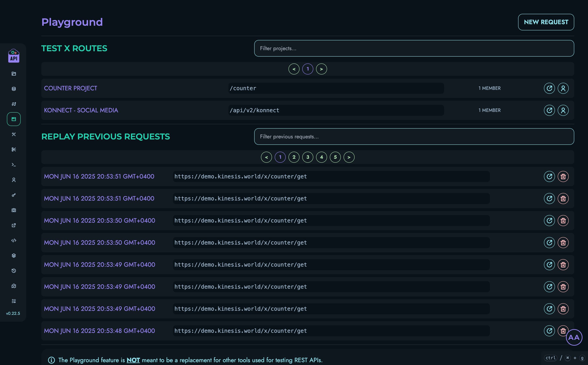
Task: Focus the Filter previous requests field
Action: click(414, 136)
